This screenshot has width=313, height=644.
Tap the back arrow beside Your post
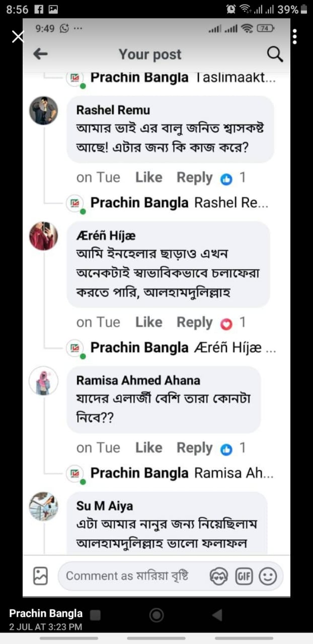coord(40,54)
